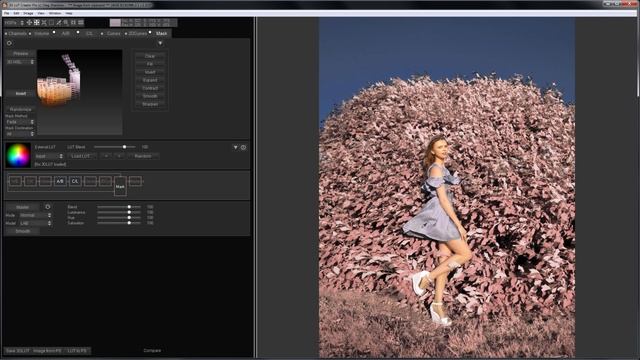
Task: Click the Random LUT button
Action: [x=143, y=156]
